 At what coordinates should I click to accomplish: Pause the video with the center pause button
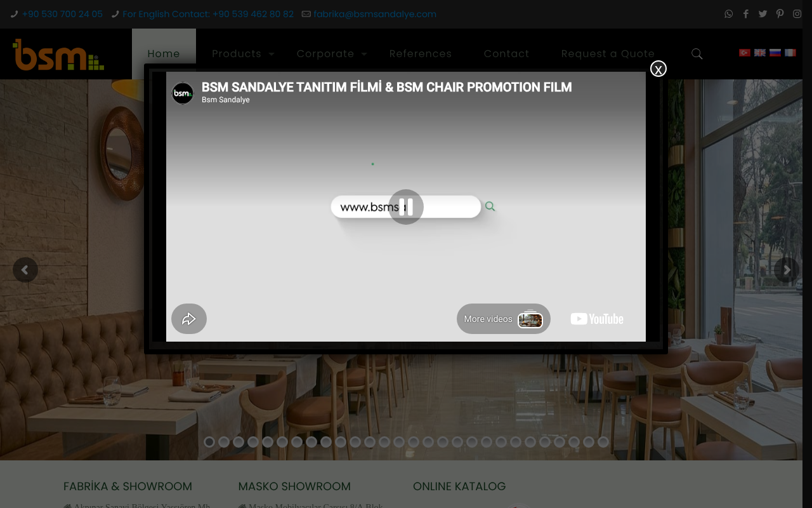point(406,207)
